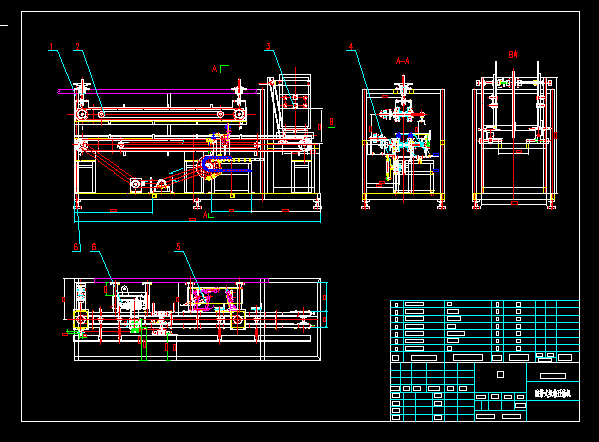Viewport: 599px width, 442px height.
Task: Click the red "B" view direction marker
Action: (x=331, y=121)
